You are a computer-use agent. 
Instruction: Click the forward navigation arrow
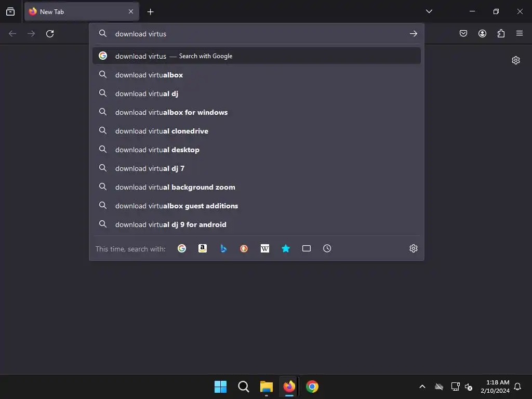pyautogui.click(x=31, y=34)
